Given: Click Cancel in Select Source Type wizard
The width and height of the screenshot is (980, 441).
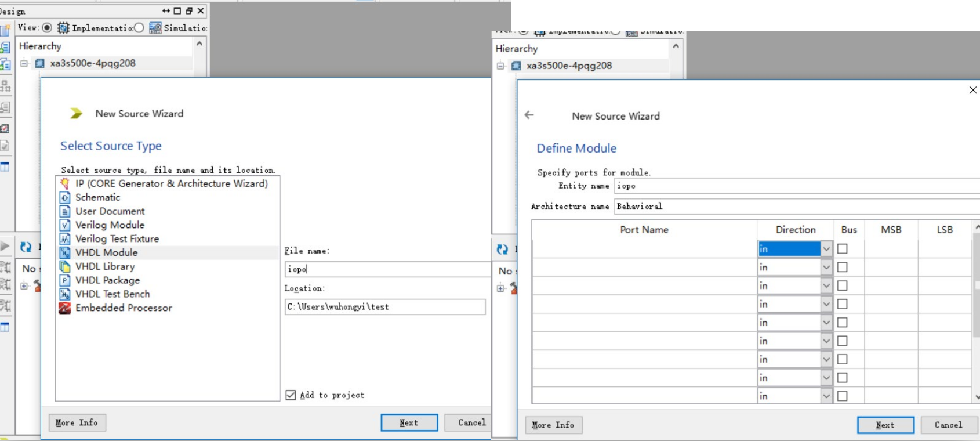Looking at the screenshot, I should coord(469,422).
